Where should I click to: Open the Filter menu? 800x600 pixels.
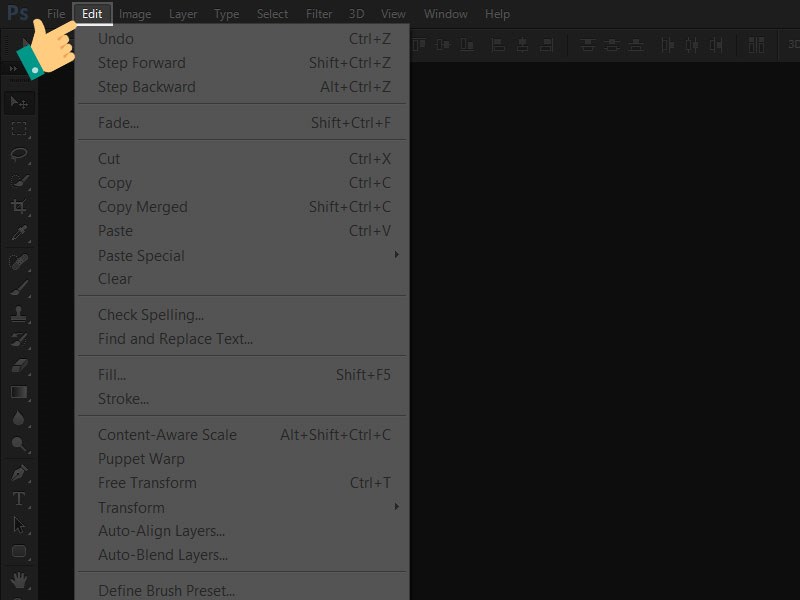(319, 13)
